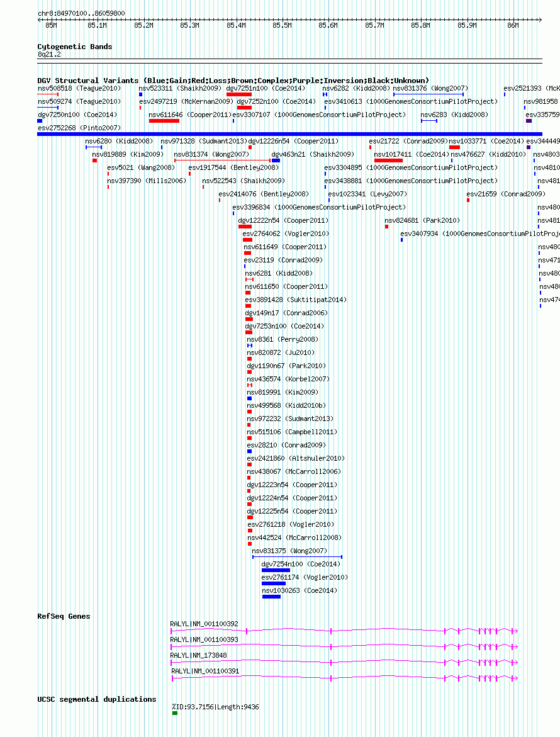Click the green segmental duplication block
This screenshot has width=560, height=737.
[175, 713]
